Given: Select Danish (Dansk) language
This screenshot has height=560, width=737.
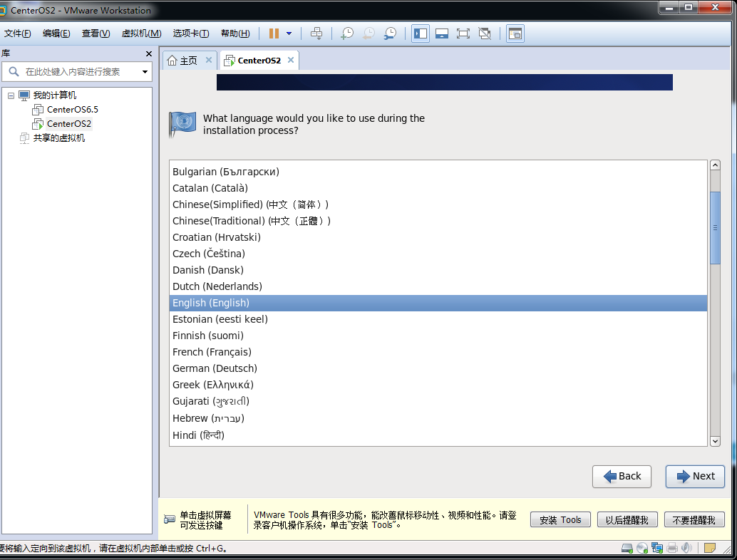Looking at the screenshot, I should point(438,270).
